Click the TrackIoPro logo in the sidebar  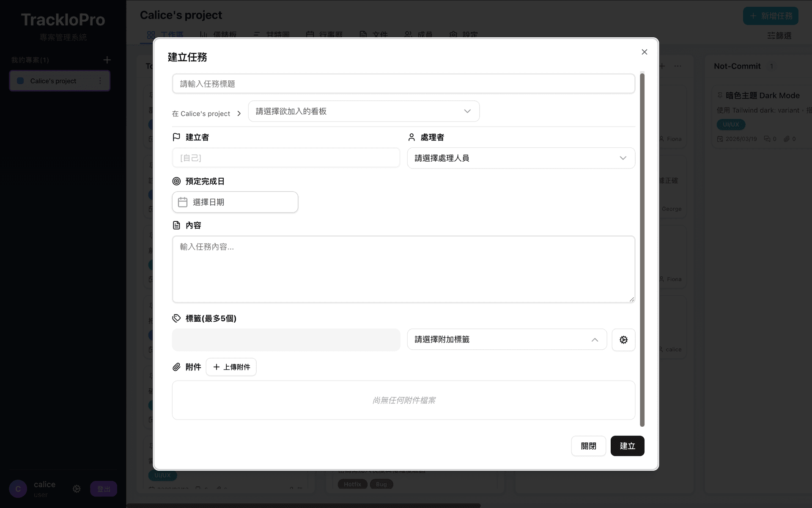coord(63,20)
